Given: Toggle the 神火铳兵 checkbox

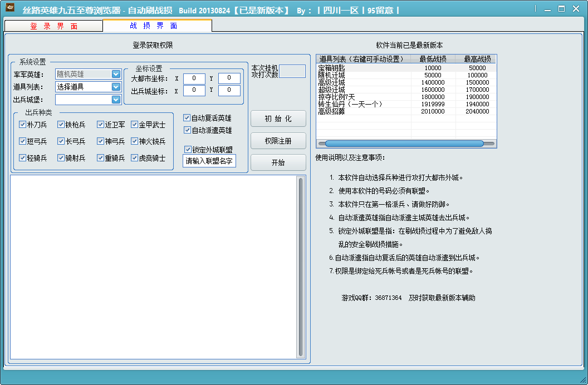Looking at the screenshot, I should coord(134,141).
